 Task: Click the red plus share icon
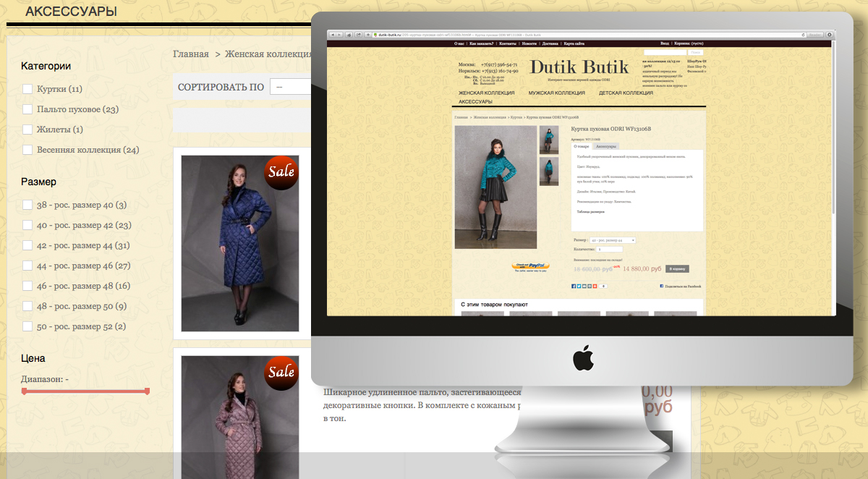pyautogui.click(x=595, y=286)
